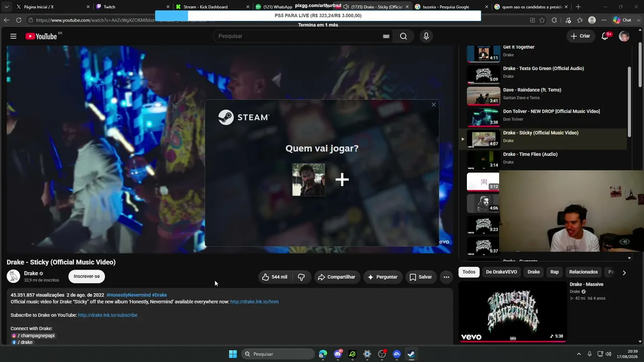Viewport: 644px width, 362px height.
Task: Add a new Steam account with plus icon
Action: pyautogui.click(x=342, y=179)
